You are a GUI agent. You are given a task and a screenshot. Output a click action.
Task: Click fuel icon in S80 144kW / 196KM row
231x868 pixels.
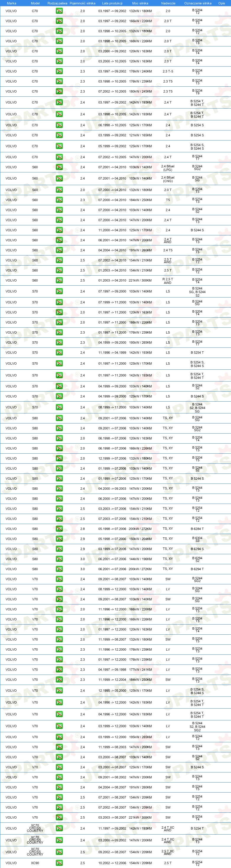(x=59, y=559)
